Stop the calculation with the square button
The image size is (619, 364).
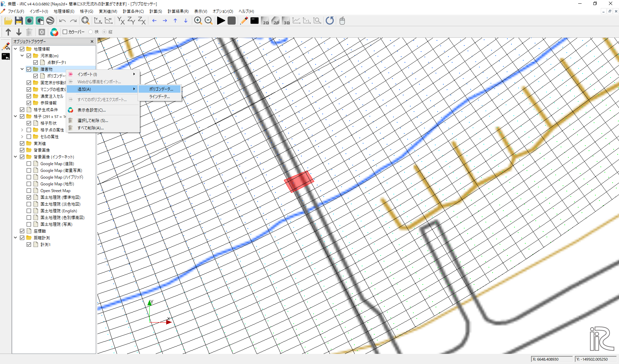point(231,21)
